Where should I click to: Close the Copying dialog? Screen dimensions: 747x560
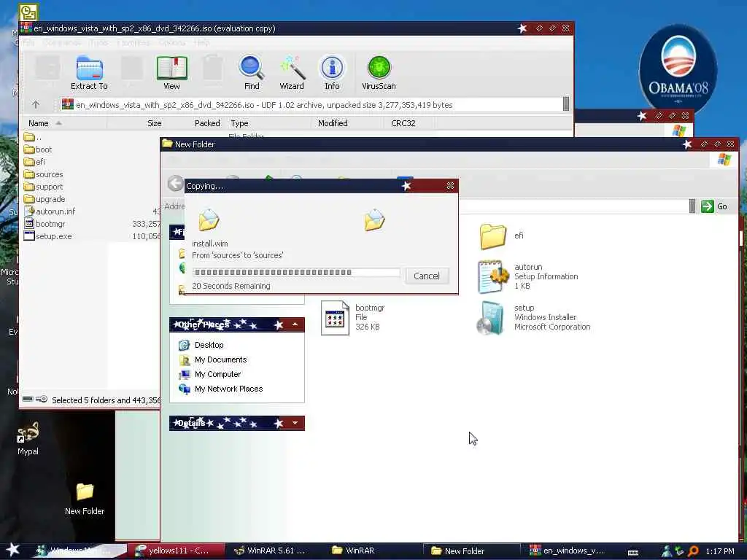tap(450, 186)
